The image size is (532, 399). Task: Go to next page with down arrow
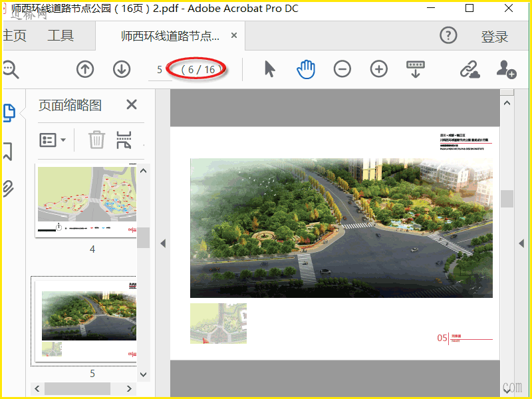122,69
